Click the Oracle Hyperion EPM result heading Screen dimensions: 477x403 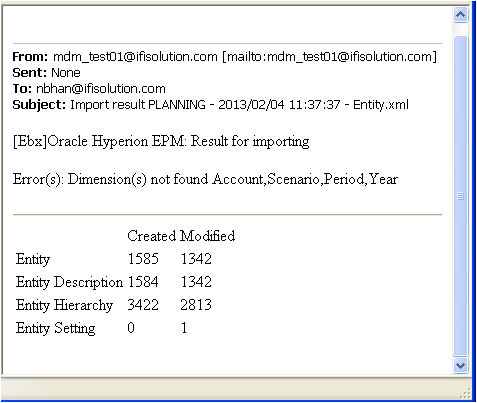[x=161, y=141]
